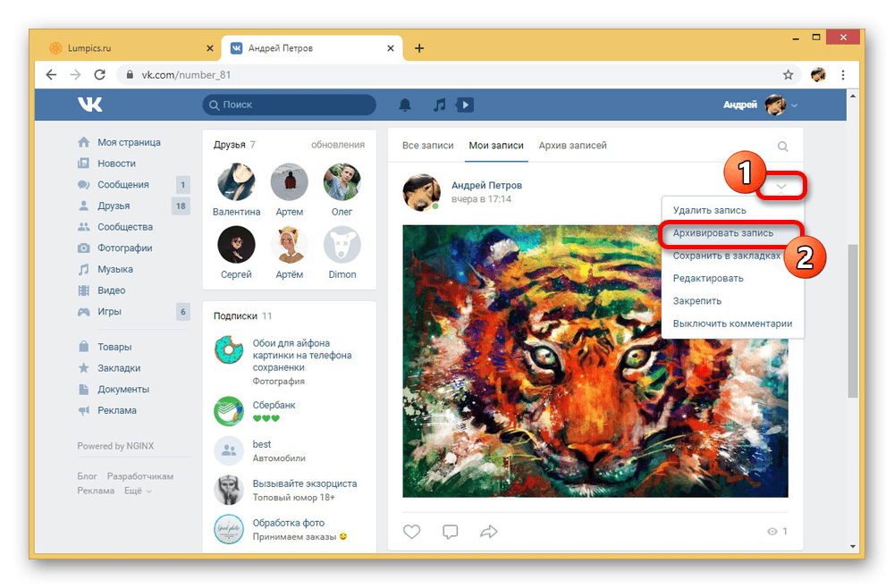Switch to Архив записей tab

tap(572, 146)
